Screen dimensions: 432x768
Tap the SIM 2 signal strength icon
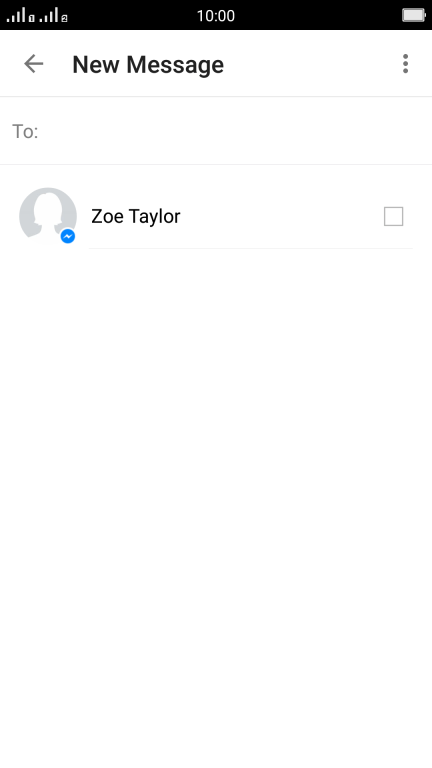(x=53, y=15)
